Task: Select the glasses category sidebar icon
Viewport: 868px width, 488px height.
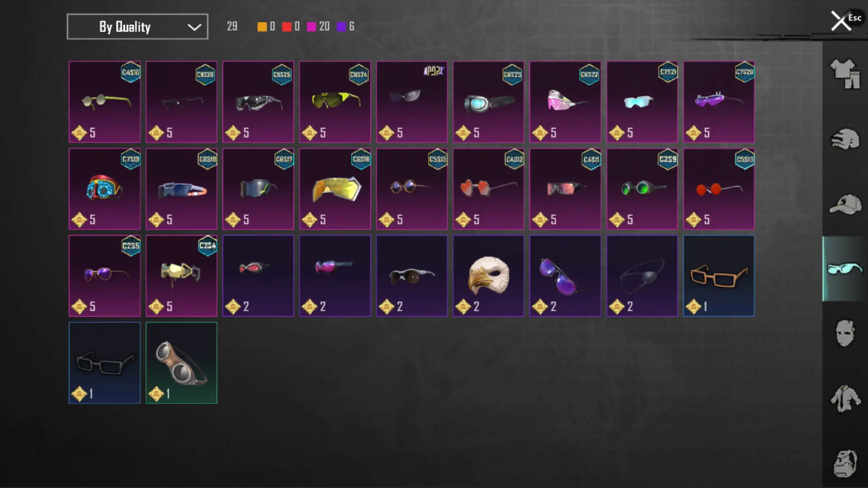Action: click(845, 269)
